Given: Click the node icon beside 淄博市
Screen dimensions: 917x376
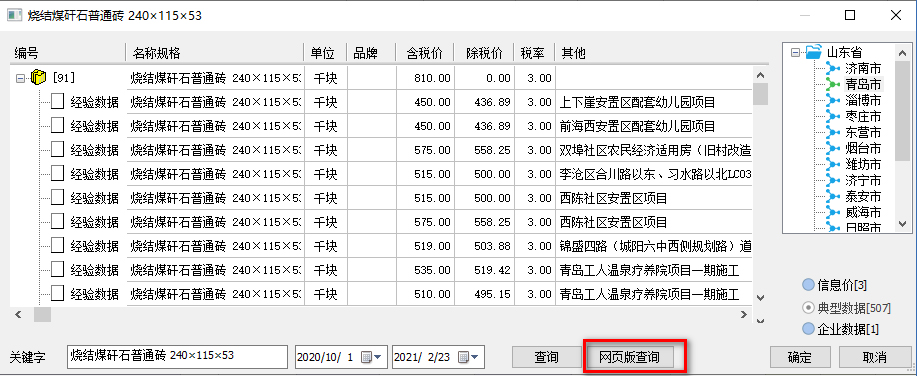Looking at the screenshot, I should tap(833, 100).
